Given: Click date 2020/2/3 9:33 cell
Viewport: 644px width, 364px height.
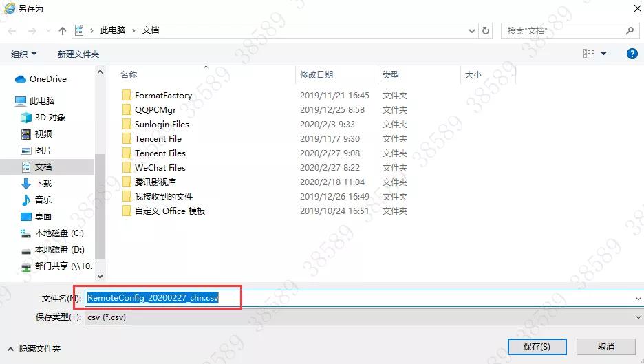Looking at the screenshot, I should (x=328, y=124).
